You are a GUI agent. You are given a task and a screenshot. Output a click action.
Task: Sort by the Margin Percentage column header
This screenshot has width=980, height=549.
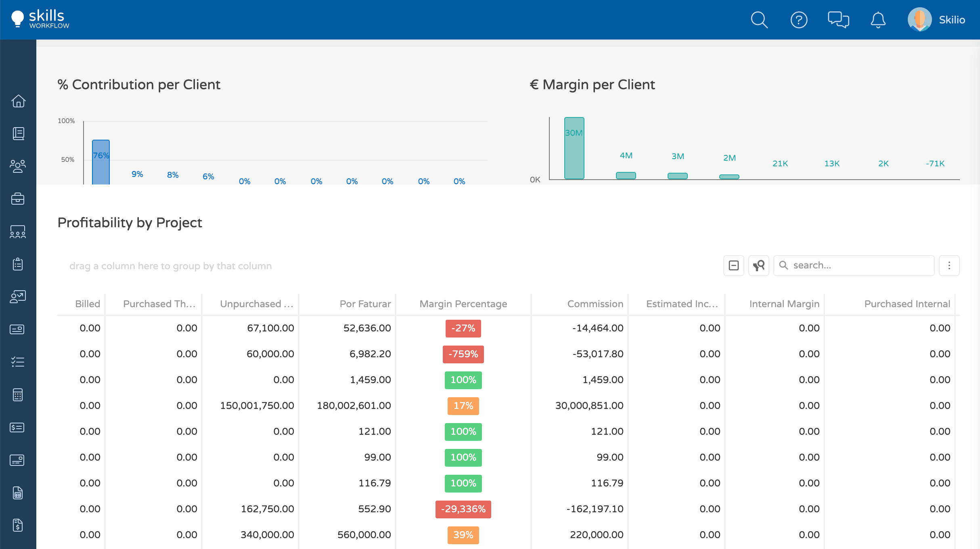[463, 304]
